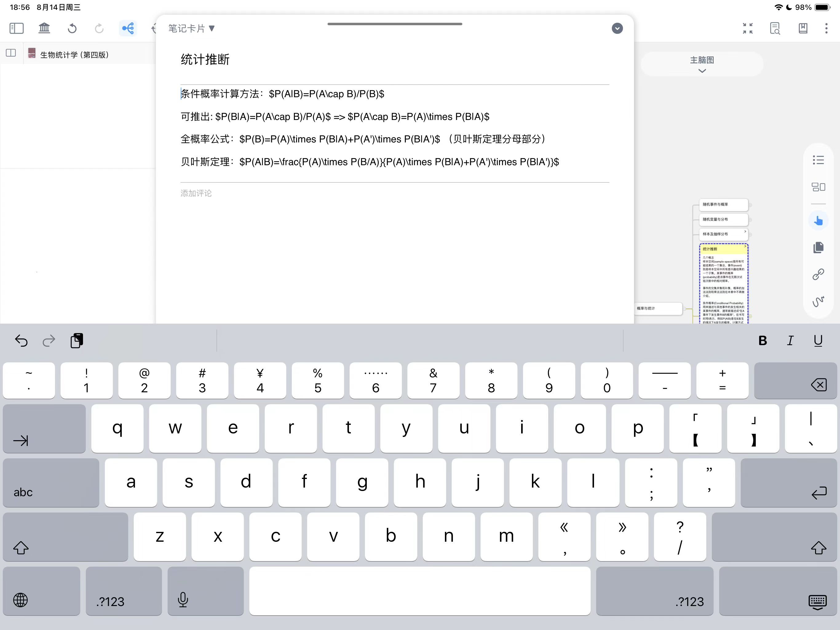840x630 pixels.
Task: Expand the 主脑图 chevron
Action: 702,71
